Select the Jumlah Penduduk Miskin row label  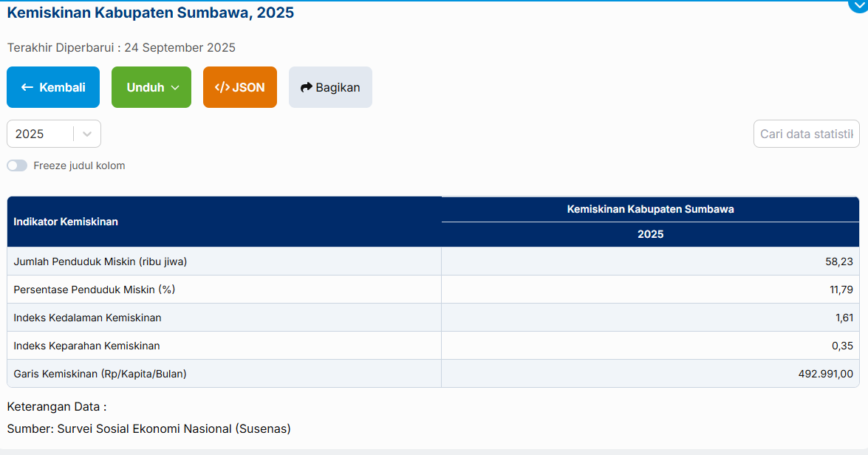(x=100, y=261)
